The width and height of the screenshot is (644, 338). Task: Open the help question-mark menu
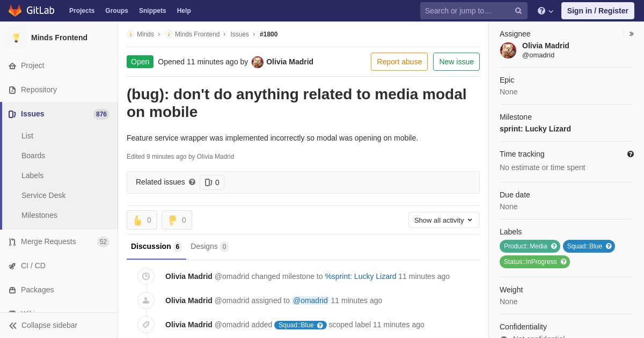(545, 11)
